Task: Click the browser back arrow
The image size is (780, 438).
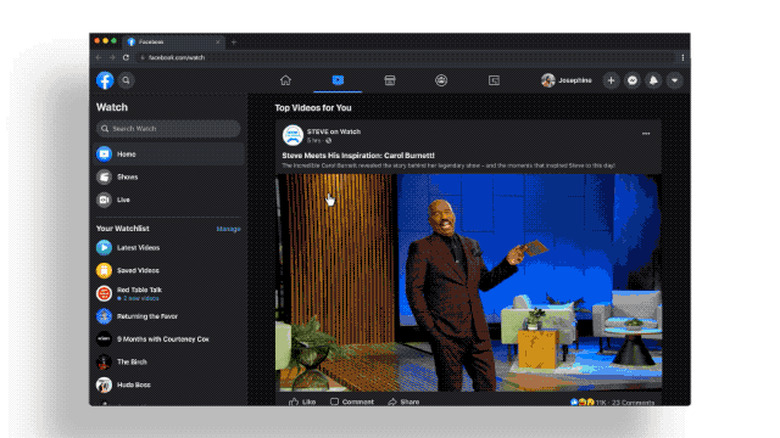Action: (x=98, y=58)
